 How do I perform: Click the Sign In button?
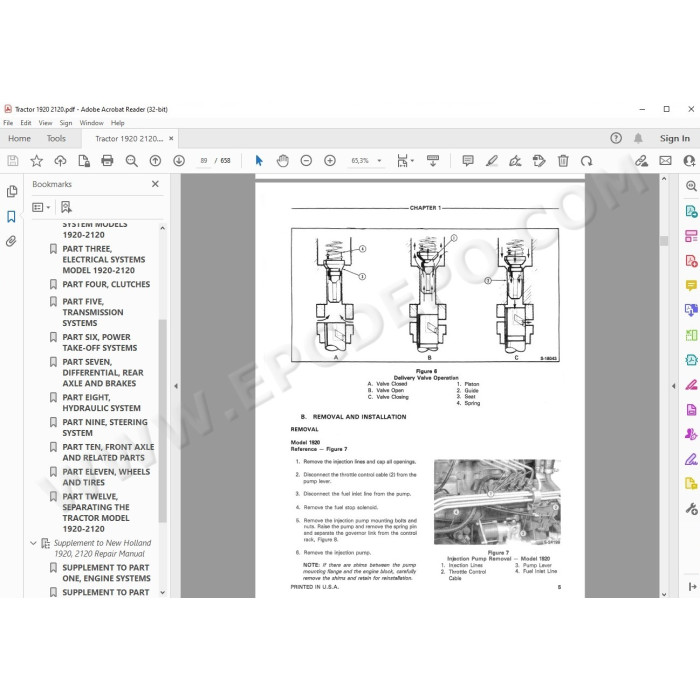(675, 138)
